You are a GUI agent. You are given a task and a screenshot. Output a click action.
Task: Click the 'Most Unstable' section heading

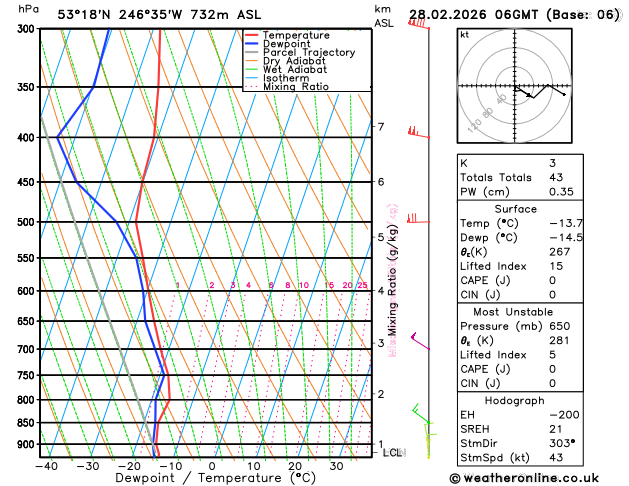513,312
